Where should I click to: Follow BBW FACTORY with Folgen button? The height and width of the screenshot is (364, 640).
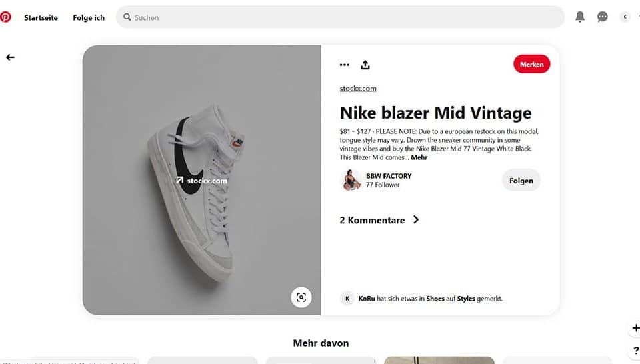pyautogui.click(x=521, y=180)
